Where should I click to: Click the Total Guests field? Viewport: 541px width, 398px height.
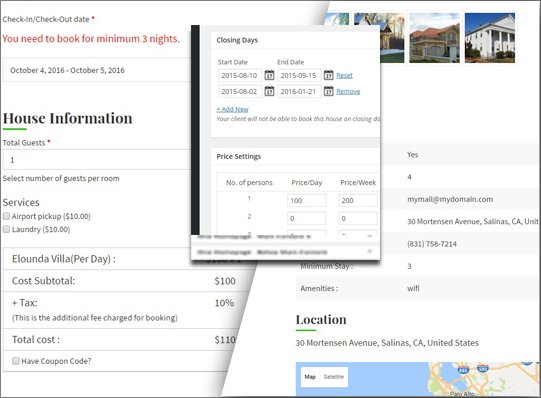(97, 160)
